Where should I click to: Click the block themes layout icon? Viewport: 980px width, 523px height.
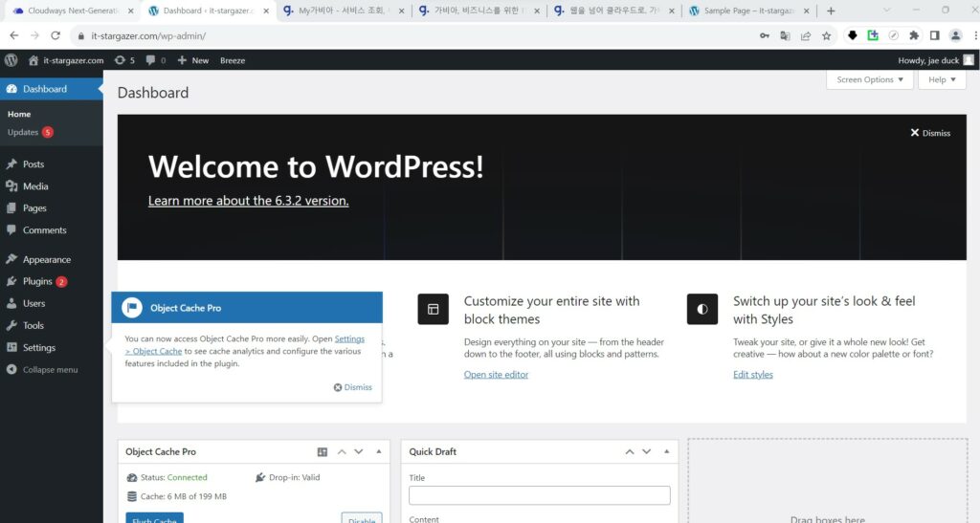[434, 309]
